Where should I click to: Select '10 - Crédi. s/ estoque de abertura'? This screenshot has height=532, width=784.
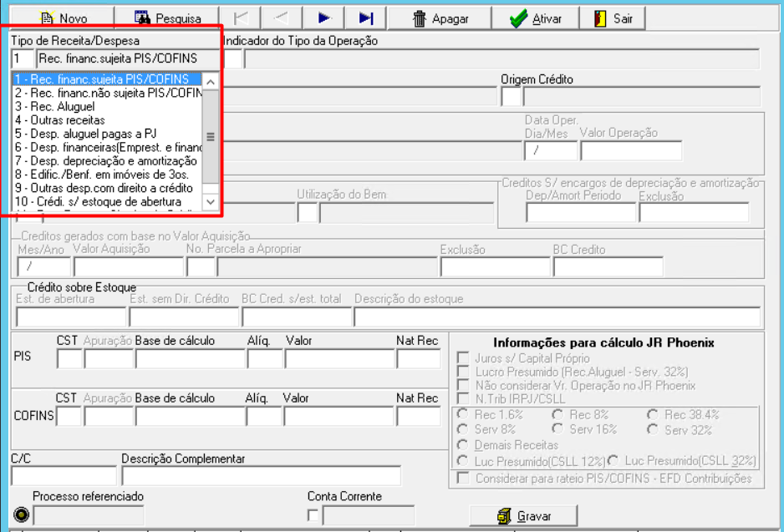108,201
